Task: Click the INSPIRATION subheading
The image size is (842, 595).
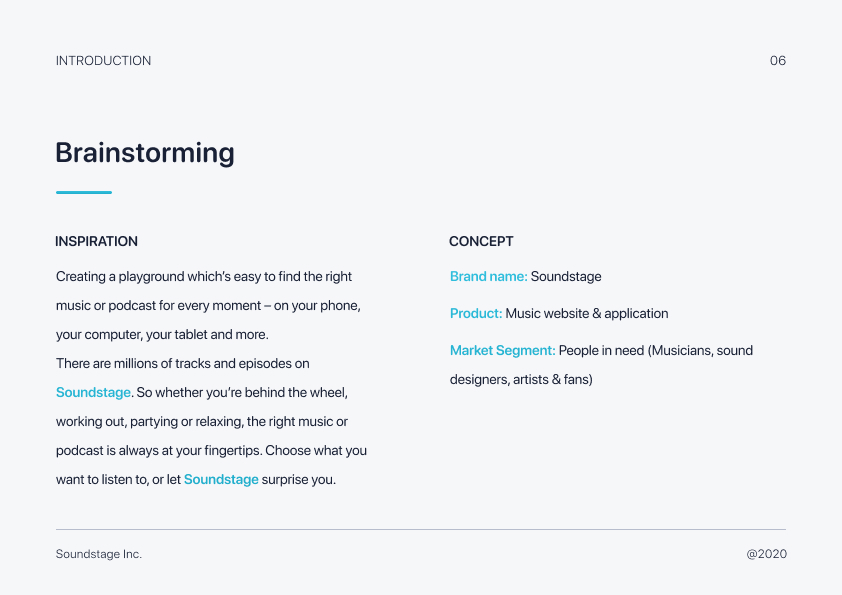Action: (x=97, y=242)
